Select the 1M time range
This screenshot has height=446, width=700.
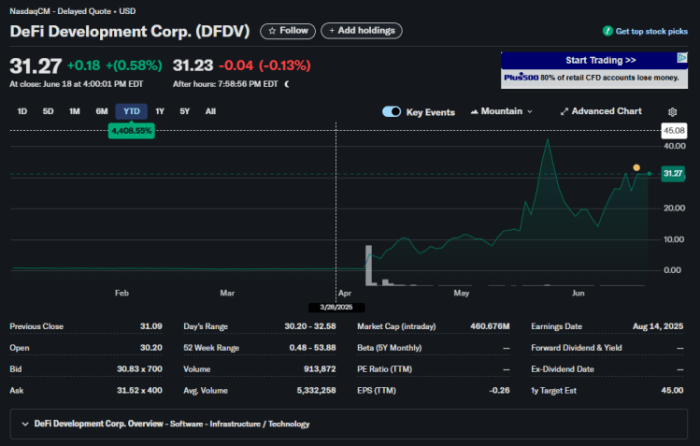pyautogui.click(x=74, y=111)
